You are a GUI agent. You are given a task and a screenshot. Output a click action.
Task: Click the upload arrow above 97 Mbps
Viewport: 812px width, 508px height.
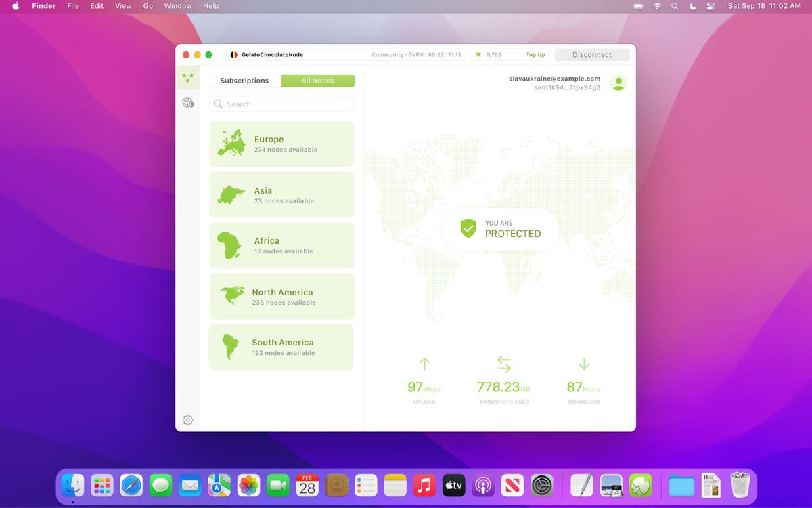point(424,364)
